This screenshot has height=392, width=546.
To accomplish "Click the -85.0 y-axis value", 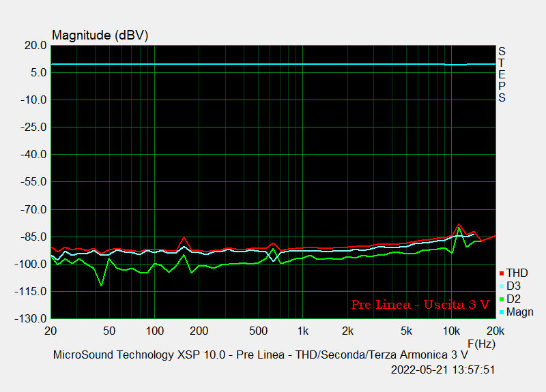I will click(33, 237).
